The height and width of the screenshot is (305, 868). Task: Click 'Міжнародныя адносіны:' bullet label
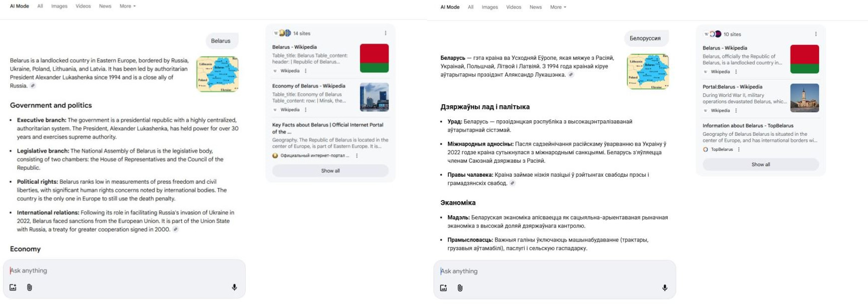coord(480,144)
